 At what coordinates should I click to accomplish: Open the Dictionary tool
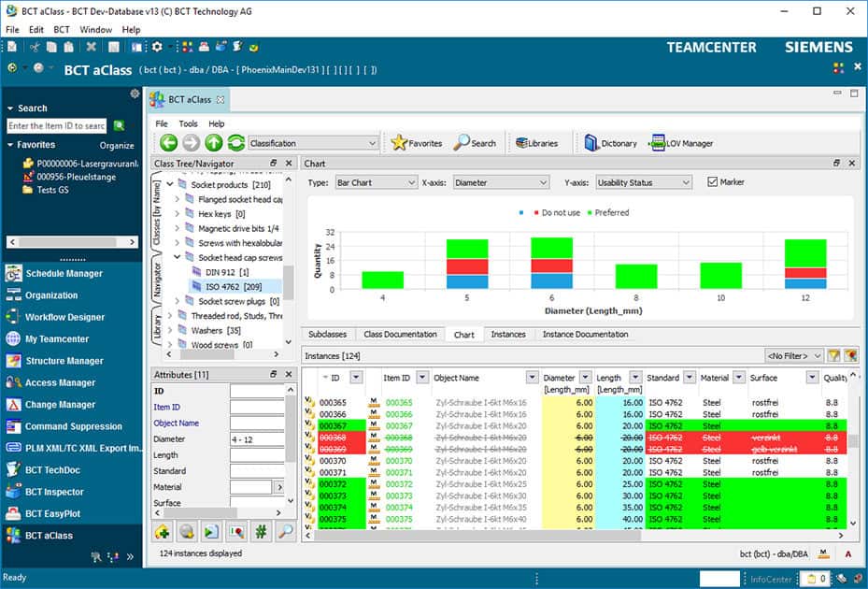pos(610,143)
